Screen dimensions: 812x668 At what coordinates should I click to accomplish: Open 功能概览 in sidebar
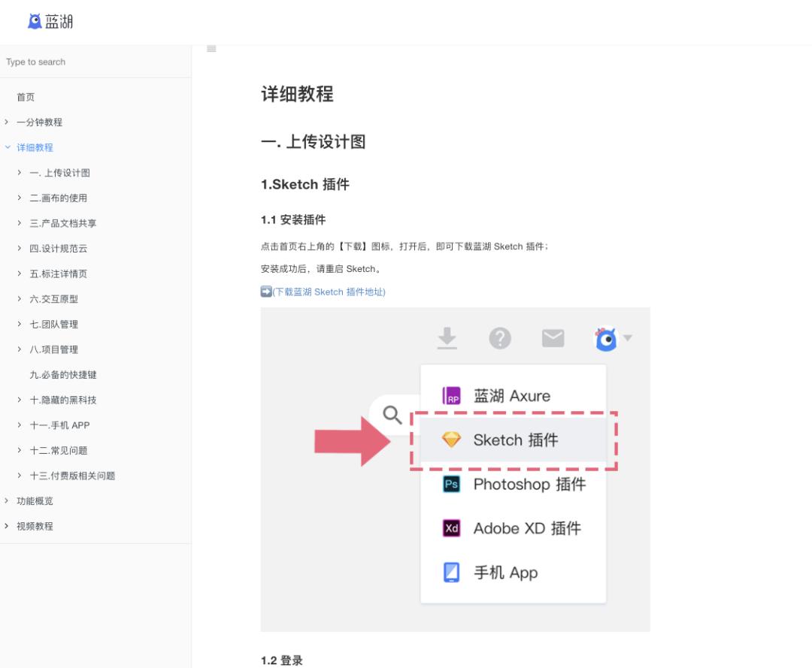tap(35, 501)
